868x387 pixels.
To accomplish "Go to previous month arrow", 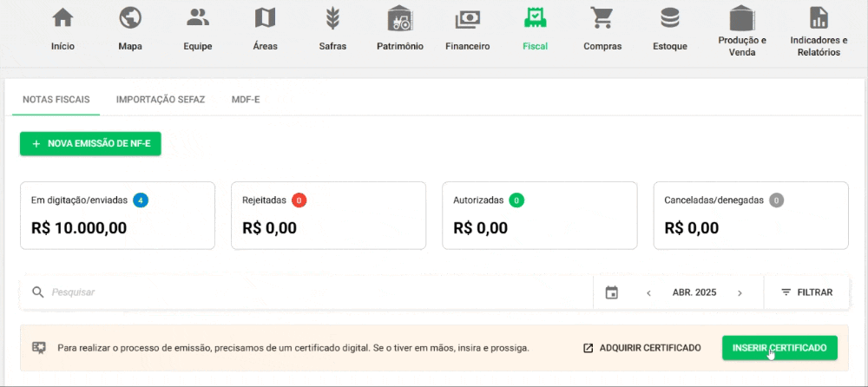I will pyautogui.click(x=648, y=293).
